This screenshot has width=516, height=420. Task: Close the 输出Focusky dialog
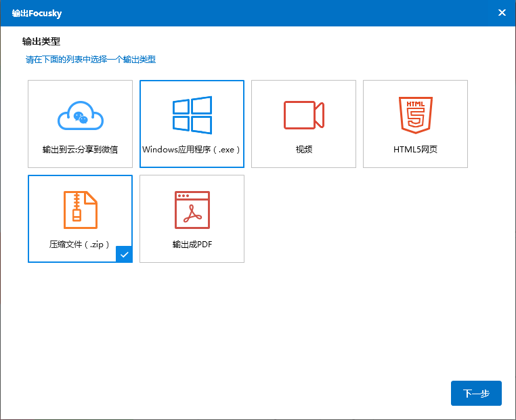502,12
